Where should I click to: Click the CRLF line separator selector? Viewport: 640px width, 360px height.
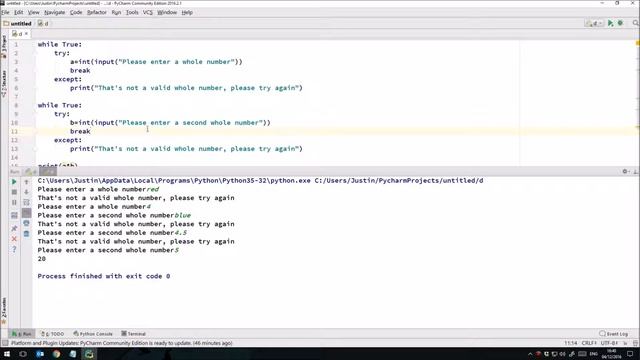[589, 343]
